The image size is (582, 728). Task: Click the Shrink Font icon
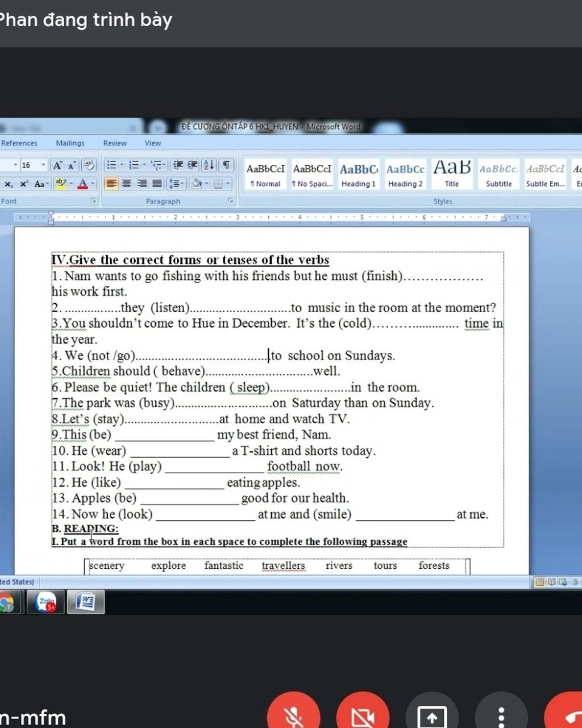point(71,166)
